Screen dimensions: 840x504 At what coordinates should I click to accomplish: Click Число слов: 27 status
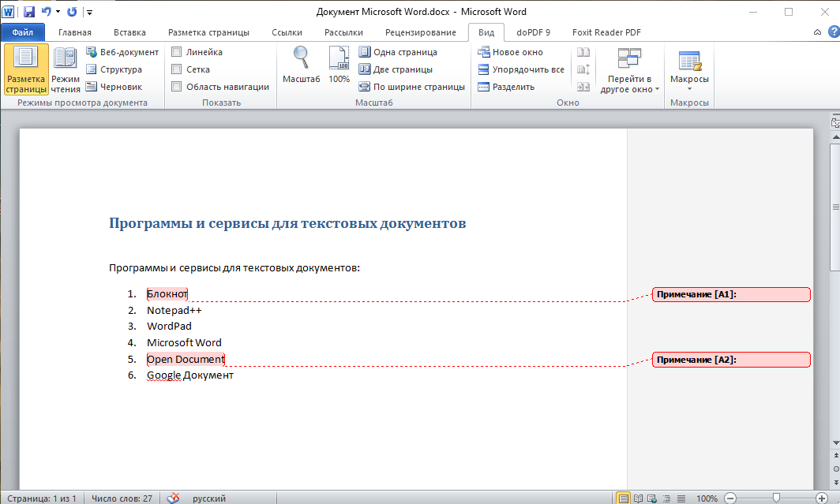pyautogui.click(x=122, y=498)
